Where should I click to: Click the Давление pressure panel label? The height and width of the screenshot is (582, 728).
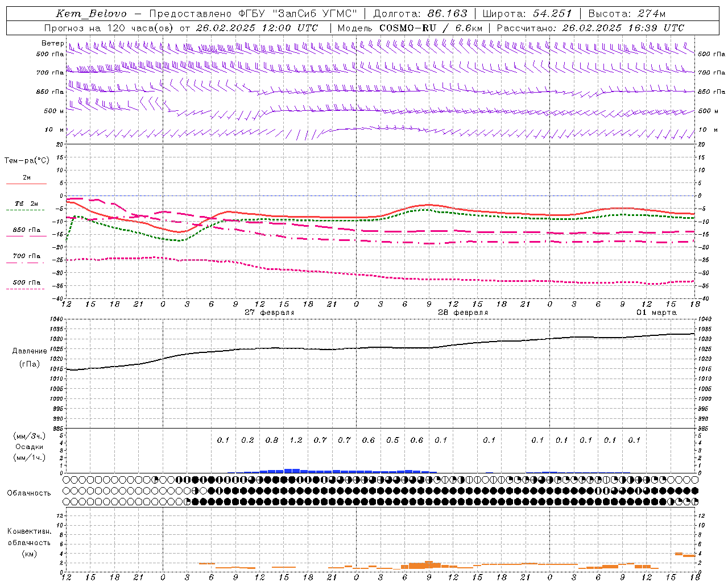pyautogui.click(x=30, y=351)
